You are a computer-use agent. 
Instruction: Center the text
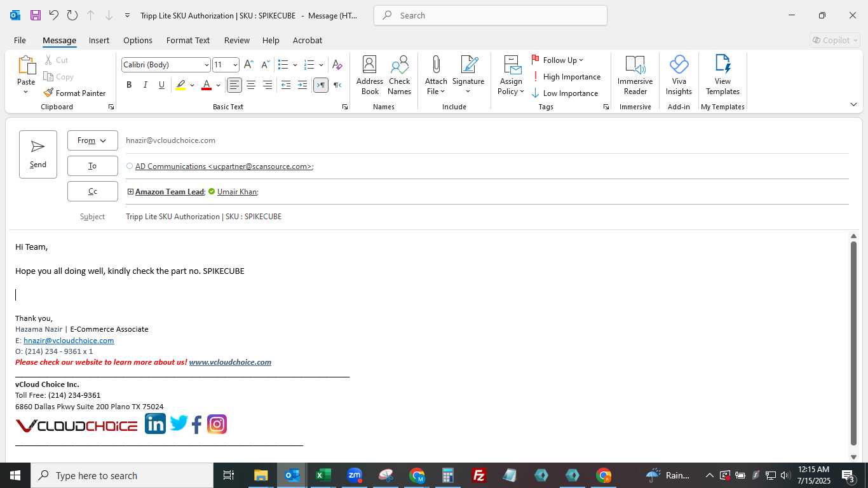tap(251, 85)
